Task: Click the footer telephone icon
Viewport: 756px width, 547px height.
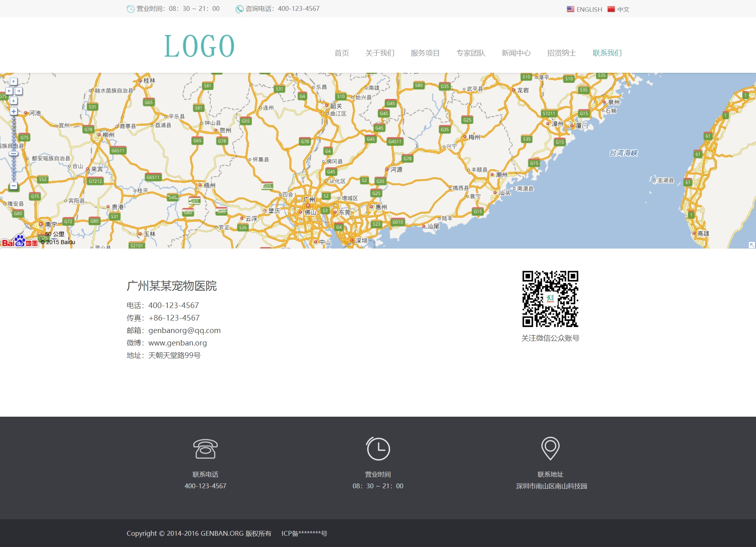Action: click(x=205, y=448)
